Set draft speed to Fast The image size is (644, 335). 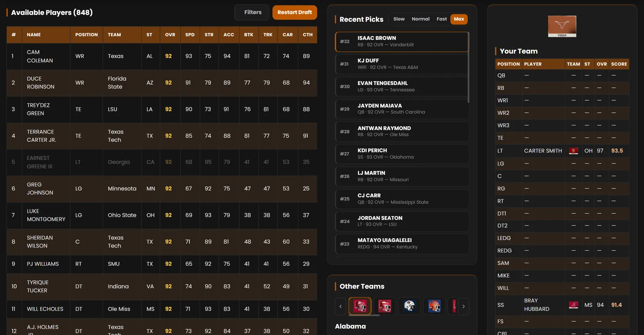(x=442, y=19)
